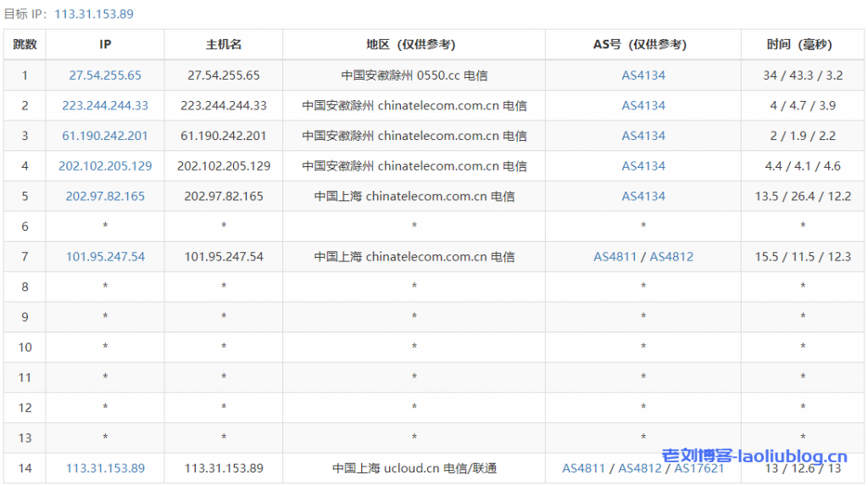Open the AS4812 link in hop 7 row

click(671, 256)
